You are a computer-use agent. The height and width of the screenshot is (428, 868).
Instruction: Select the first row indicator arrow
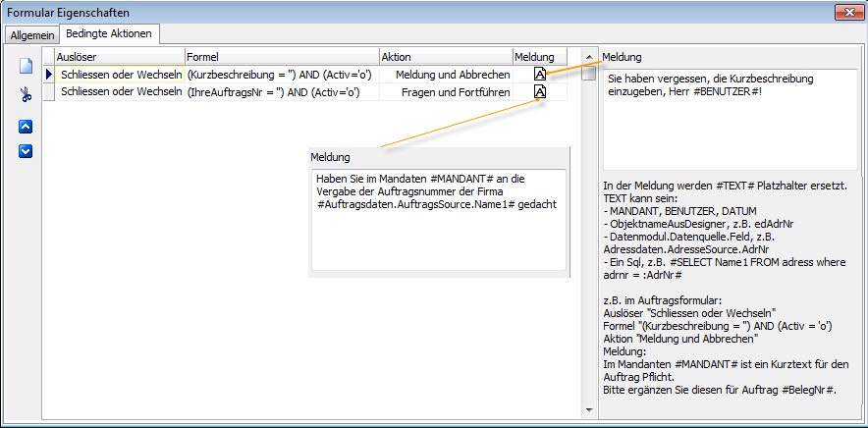[48, 75]
